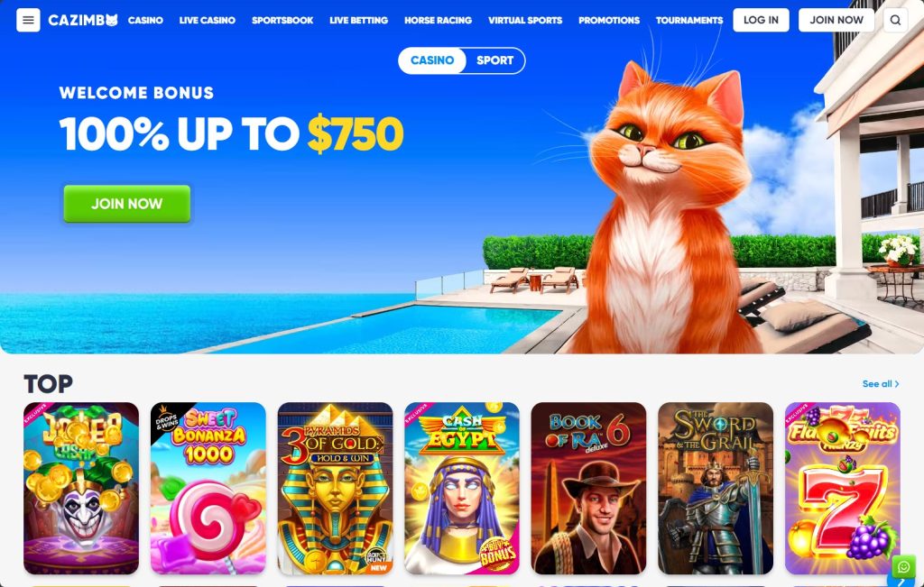The image size is (924, 587).
Task: Open the live chat support icon
Action: tap(904, 566)
